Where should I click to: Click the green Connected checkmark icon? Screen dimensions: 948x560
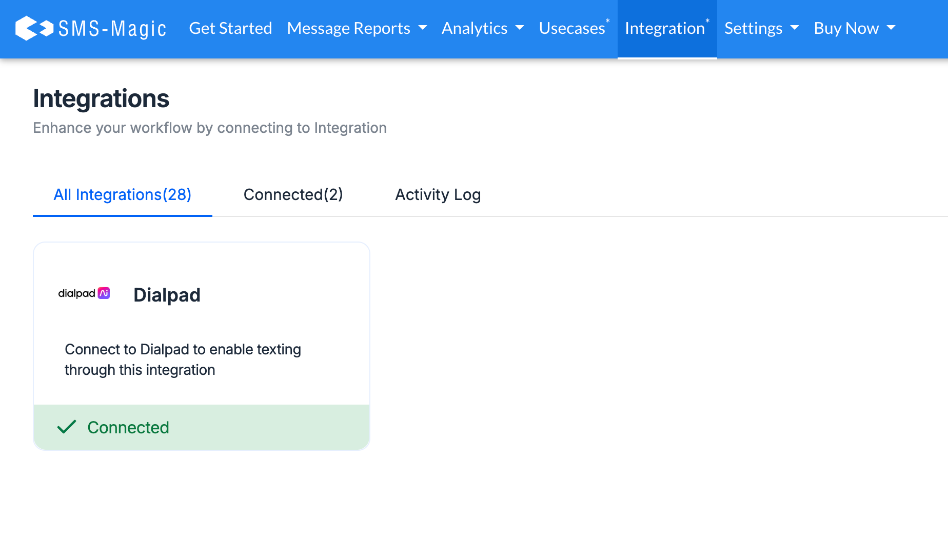pyautogui.click(x=67, y=427)
